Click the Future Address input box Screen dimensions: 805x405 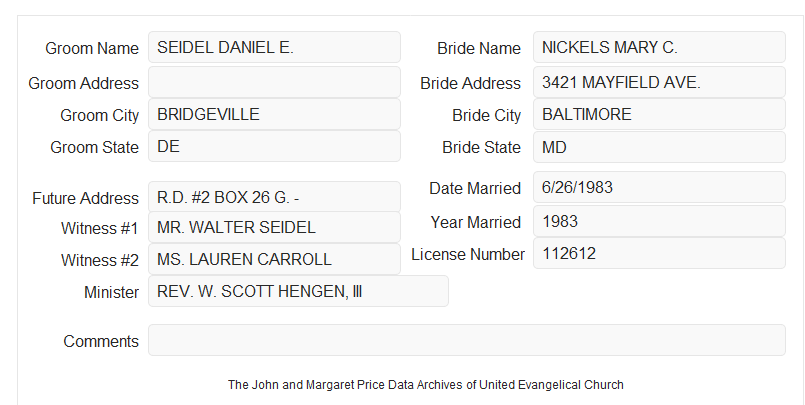click(274, 197)
